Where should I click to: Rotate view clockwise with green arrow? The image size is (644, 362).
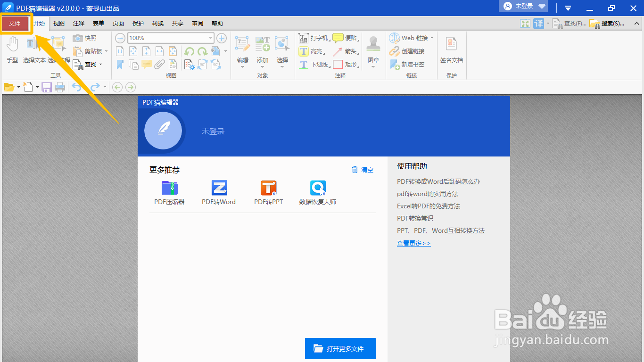202,51
